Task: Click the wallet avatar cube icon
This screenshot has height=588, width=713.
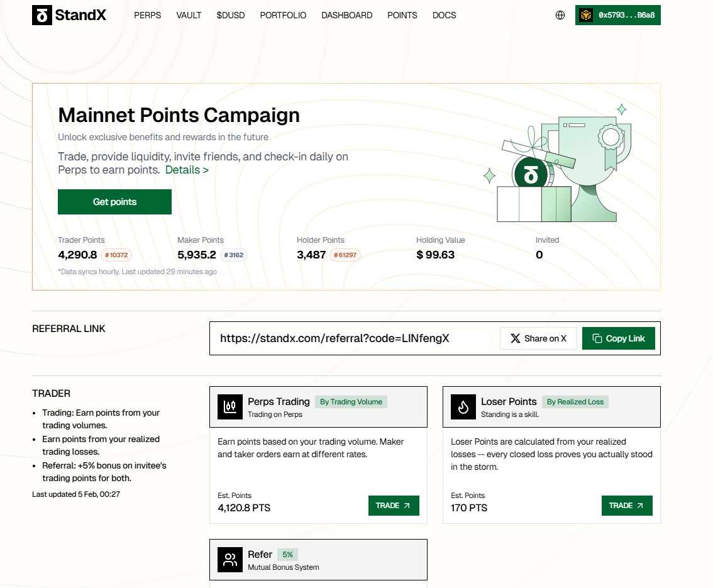Action: click(586, 15)
